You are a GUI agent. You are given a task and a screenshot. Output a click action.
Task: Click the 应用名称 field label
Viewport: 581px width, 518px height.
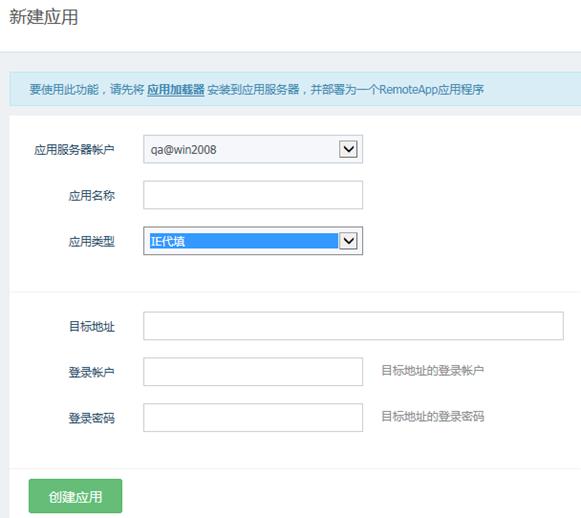(92, 196)
